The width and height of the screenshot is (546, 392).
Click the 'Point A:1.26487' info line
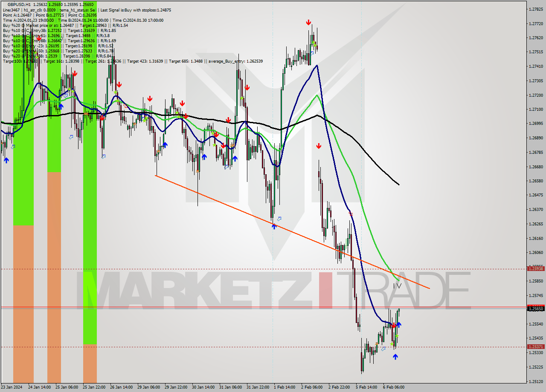pyautogui.click(x=17, y=15)
